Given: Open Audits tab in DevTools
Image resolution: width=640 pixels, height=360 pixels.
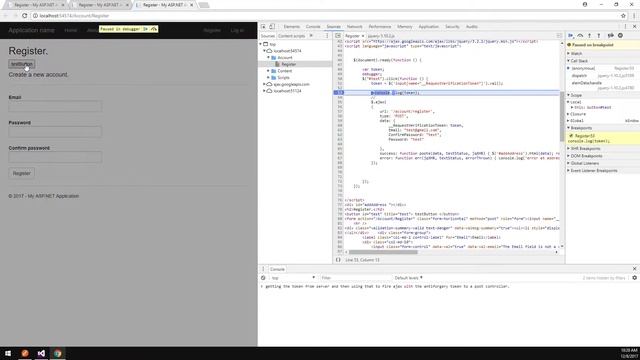Looking at the screenshot, I should tap(472, 27).
